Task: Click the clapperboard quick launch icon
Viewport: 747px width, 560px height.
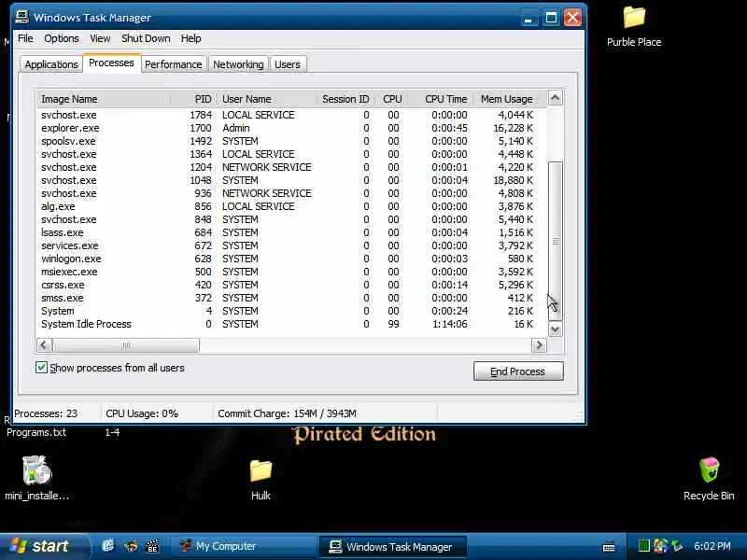Action: click(152, 546)
